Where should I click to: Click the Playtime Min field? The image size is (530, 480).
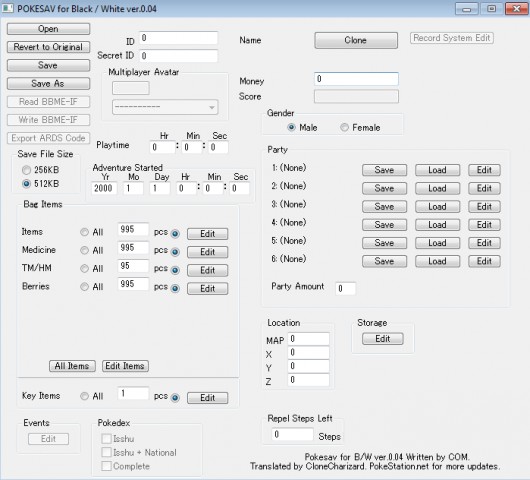[x=192, y=147]
